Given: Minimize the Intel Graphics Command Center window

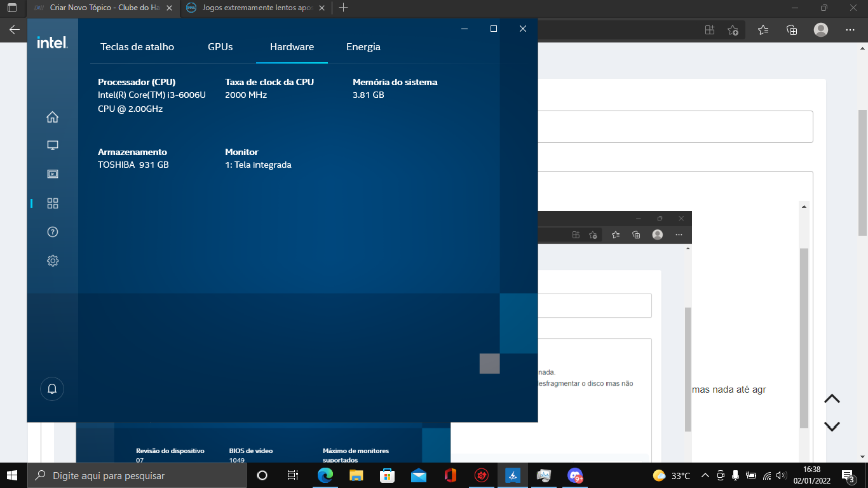Looking at the screenshot, I should [465, 29].
